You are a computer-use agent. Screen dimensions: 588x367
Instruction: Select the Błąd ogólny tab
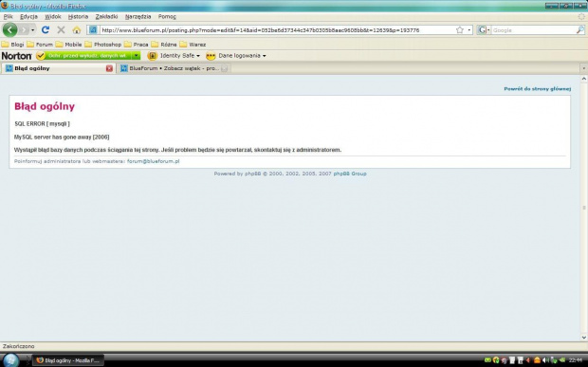tap(58, 68)
